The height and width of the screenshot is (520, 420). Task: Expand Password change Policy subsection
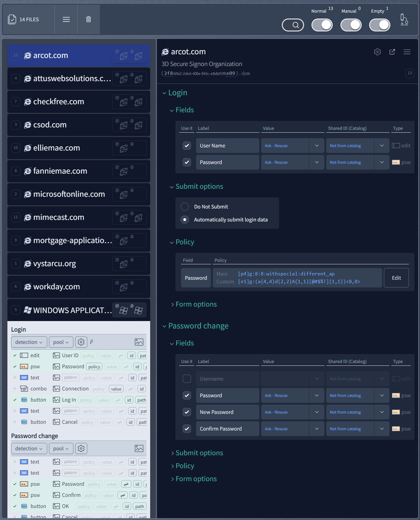183,466
